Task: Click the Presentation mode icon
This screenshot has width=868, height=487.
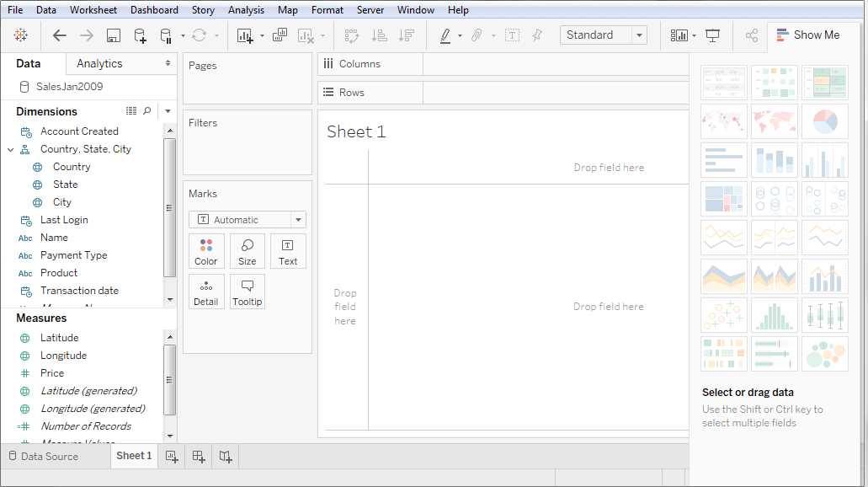Action: click(x=713, y=35)
